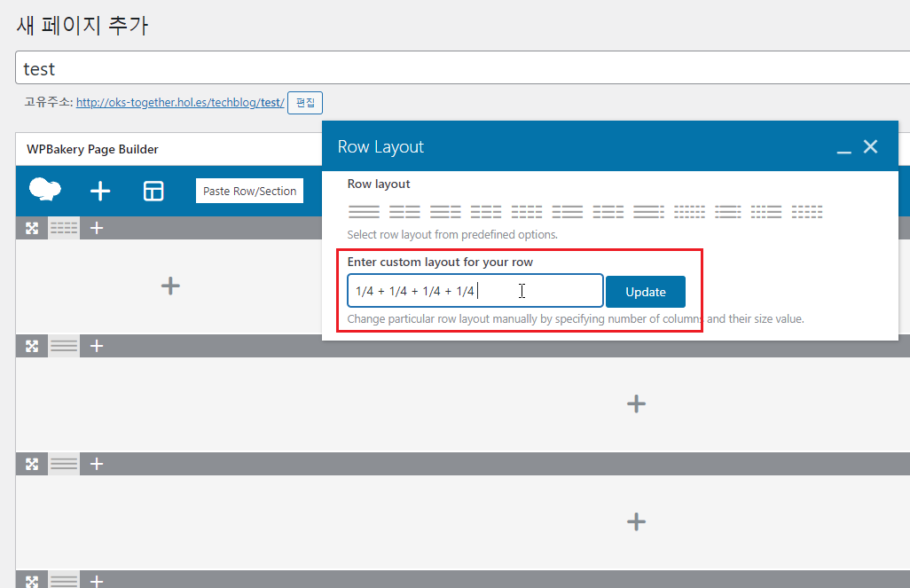The height and width of the screenshot is (588, 910).
Task: Select the six equal columns row layout
Action: pos(689,212)
